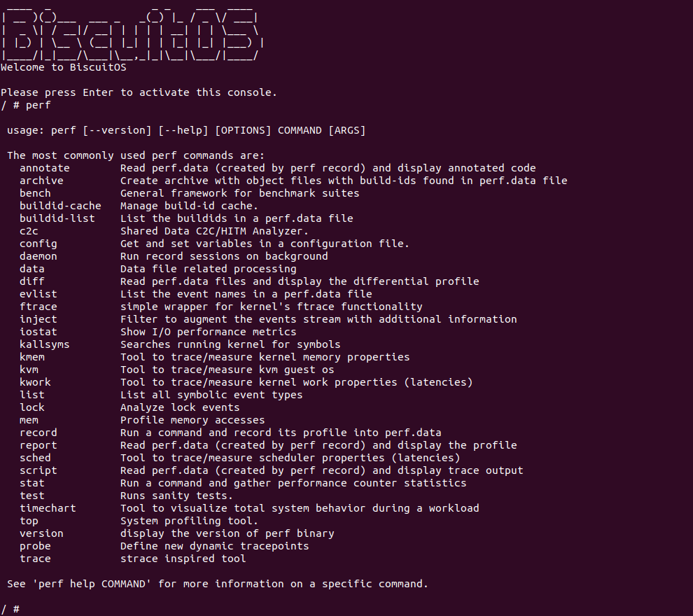
Task: Click the 'timechart' command entry
Action: pyautogui.click(x=48, y=508)
